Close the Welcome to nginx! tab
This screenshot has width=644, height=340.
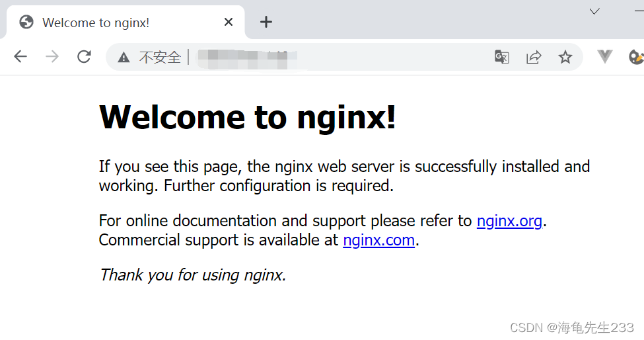229,22
